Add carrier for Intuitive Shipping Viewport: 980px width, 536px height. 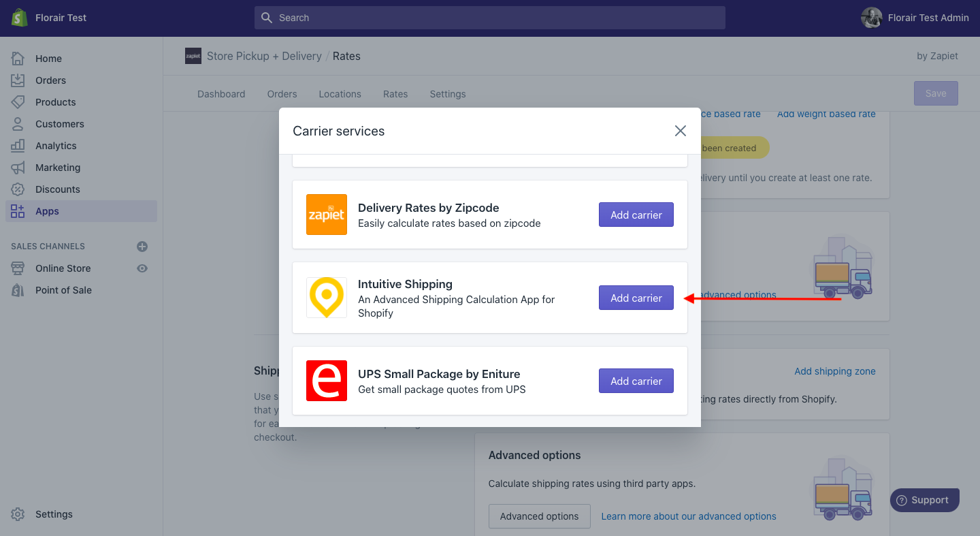636,298
